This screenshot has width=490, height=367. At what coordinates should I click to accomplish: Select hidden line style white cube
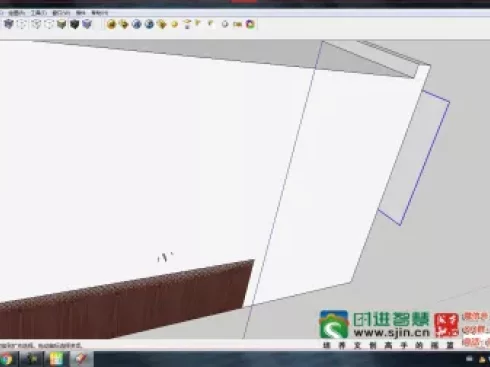49,24
